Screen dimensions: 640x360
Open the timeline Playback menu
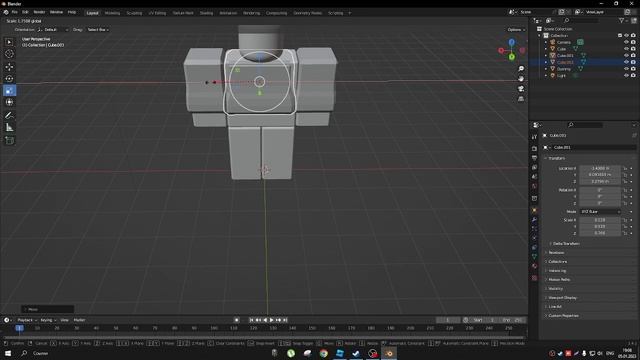coord(27,320)
